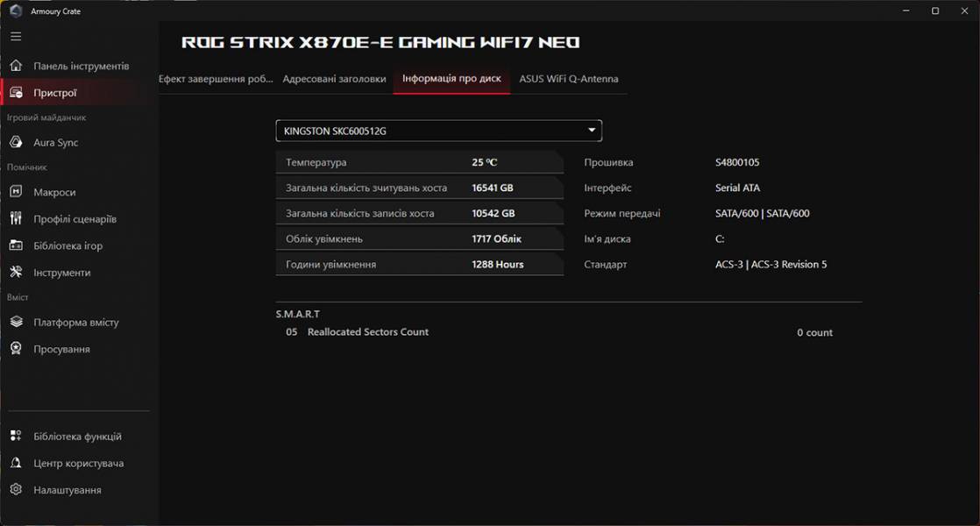
Task: Open the hamburger menu icon
Action: click(x=17, y=36)
